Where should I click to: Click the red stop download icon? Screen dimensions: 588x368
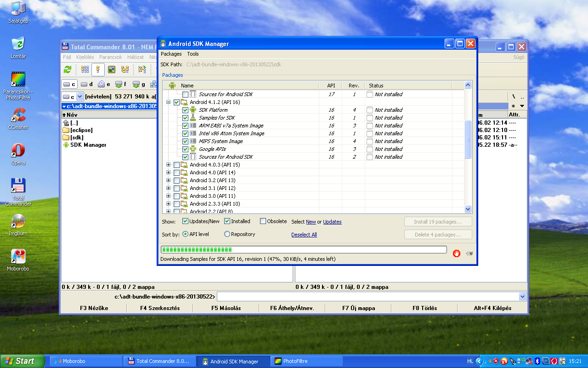(x=456, y=253)
